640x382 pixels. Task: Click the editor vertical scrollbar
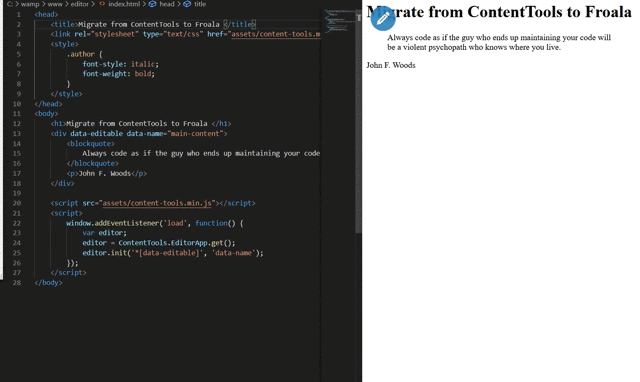point(358,122)
